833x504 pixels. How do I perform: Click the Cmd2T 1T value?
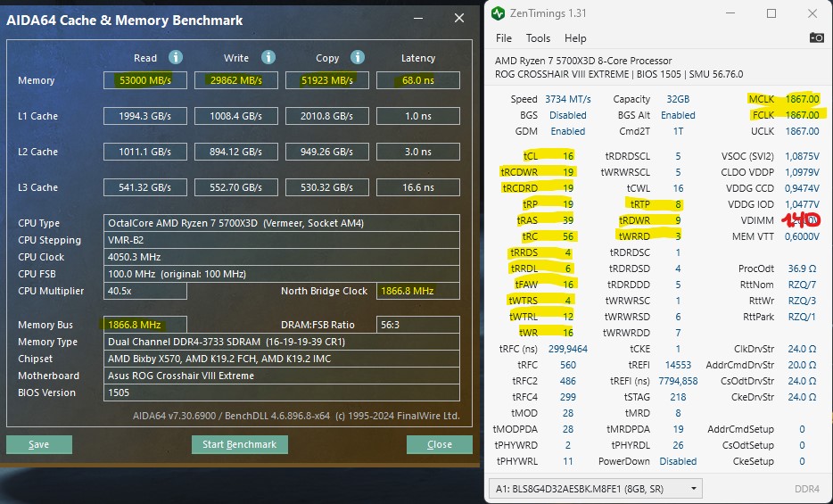coord(678,131)
